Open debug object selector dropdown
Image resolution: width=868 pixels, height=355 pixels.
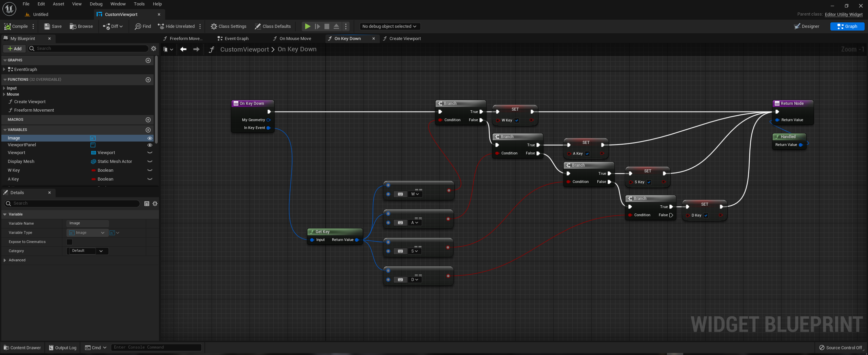pos(390,26)
